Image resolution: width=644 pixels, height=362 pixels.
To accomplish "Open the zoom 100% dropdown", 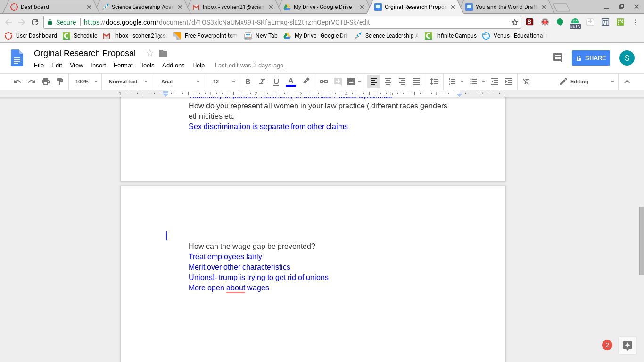I will click(x=86, y=82).
